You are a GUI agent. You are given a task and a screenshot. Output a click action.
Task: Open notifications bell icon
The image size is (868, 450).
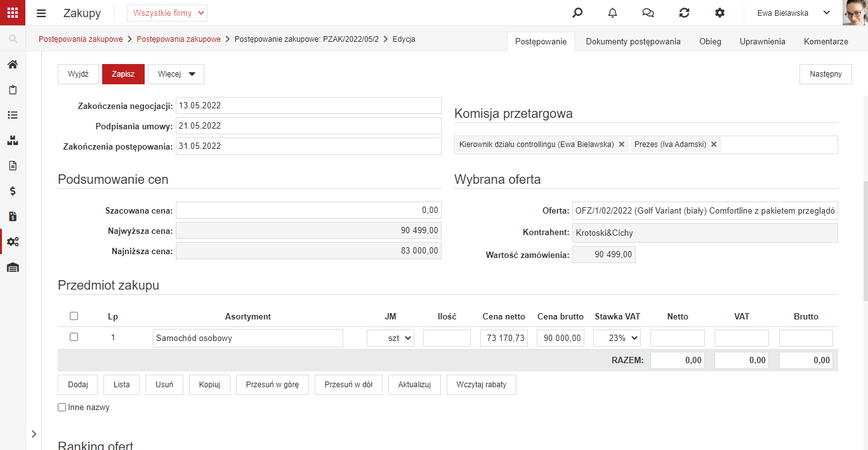pyautogui.click(x=612, y=13)
